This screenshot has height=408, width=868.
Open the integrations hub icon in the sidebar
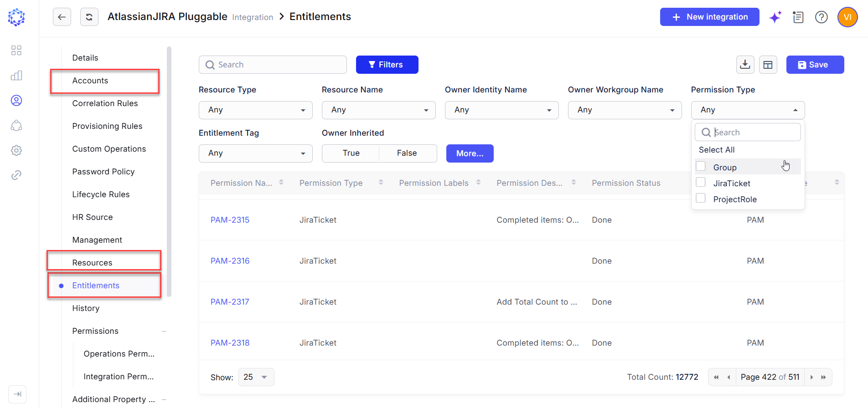click(x=16, y=125)
